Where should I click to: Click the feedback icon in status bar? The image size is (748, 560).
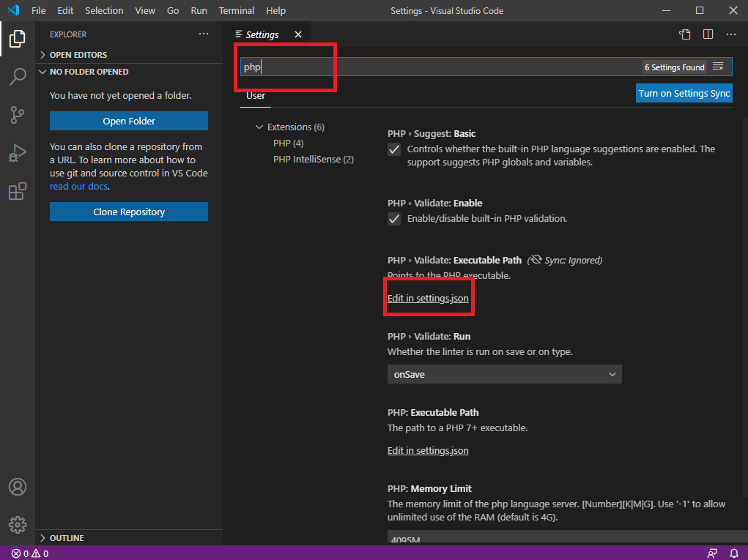pyautogui.click(x=712, y=553)
